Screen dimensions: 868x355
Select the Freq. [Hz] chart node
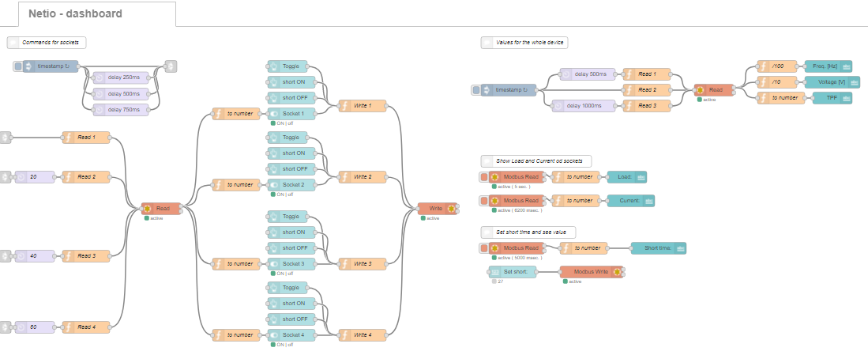[x=829, y=66]
